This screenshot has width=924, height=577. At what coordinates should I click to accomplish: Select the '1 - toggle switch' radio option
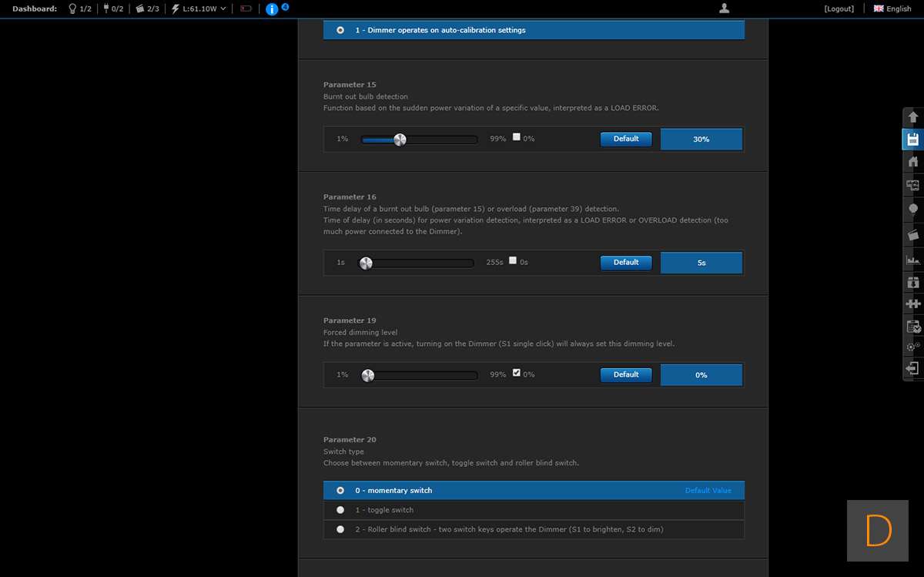tap(340, 510)
